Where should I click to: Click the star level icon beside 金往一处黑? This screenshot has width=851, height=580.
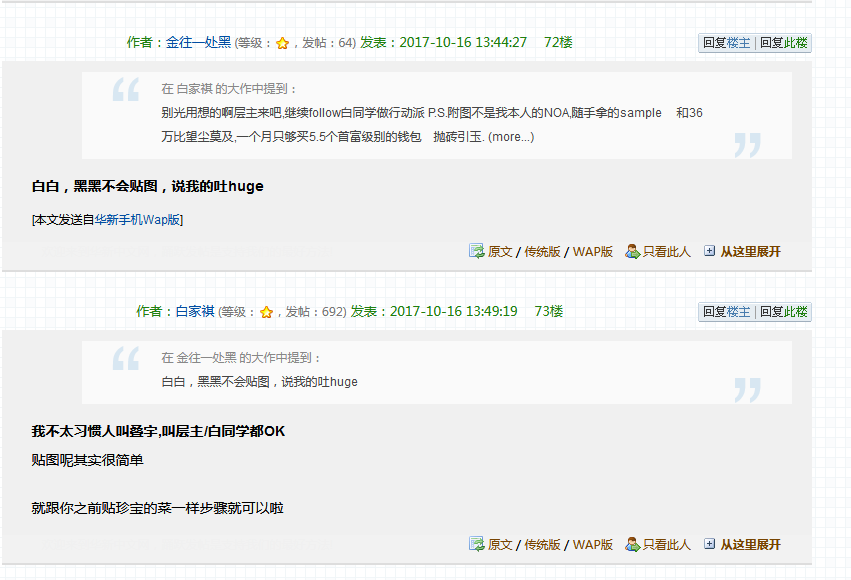coord(282,43)
